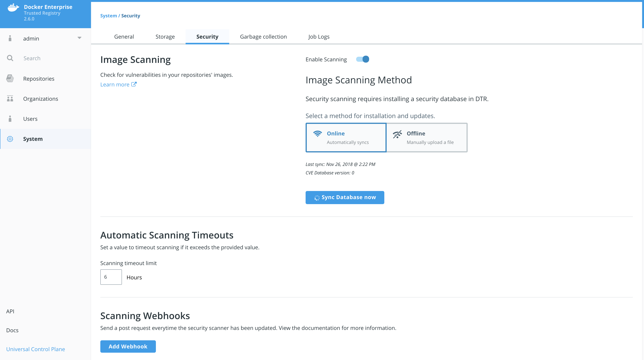Viewport: 644px width, 360px height.
Task: Toggle the Enable Scanning switch
Action: point(363,59)
